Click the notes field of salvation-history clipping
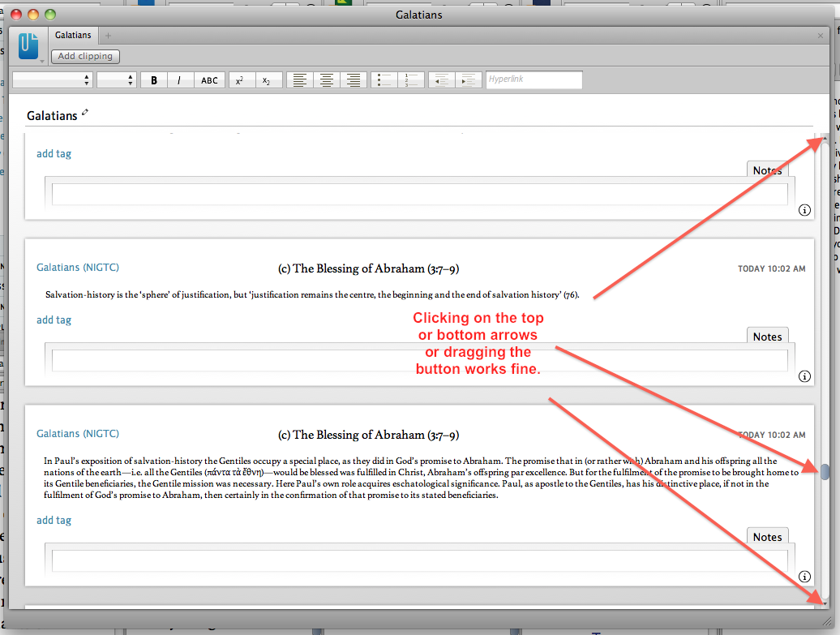 pyautogui.click(x=419, y=360)
